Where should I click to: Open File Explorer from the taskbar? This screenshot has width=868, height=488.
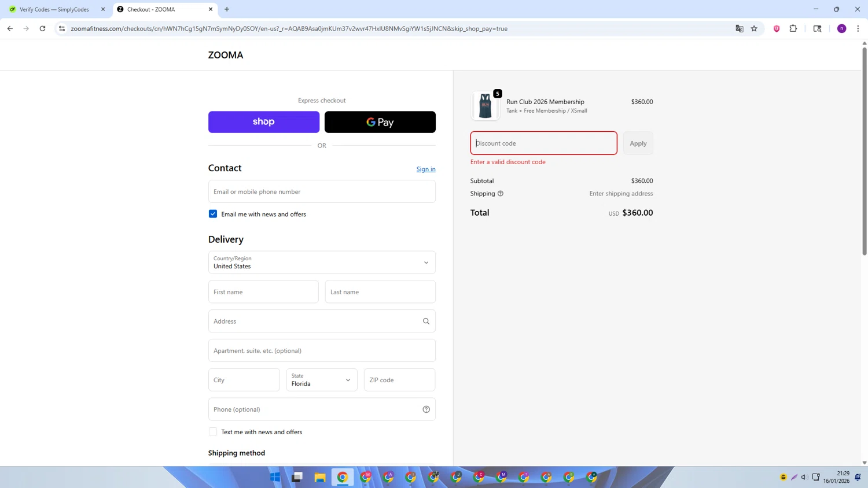(320, 477)
